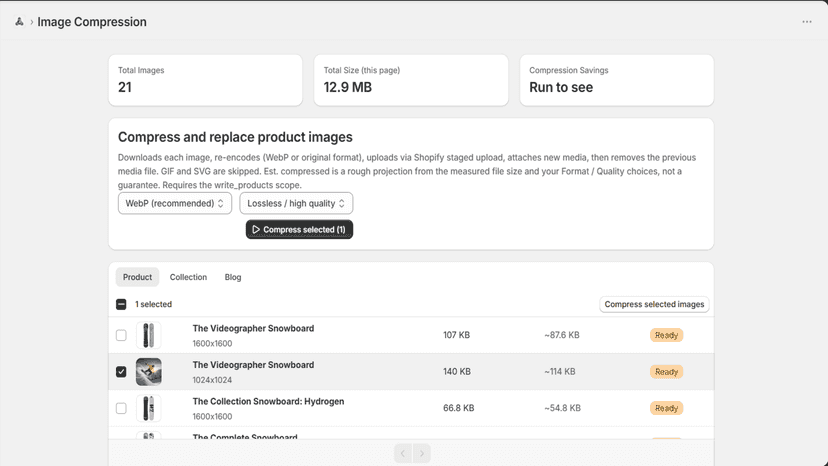The width and height of the screenshot is (828, 466).
Task: Open the 1024x1024 Videographer Snowboard thumbnail
Action: pyautogui.click(x=148, y=371)
